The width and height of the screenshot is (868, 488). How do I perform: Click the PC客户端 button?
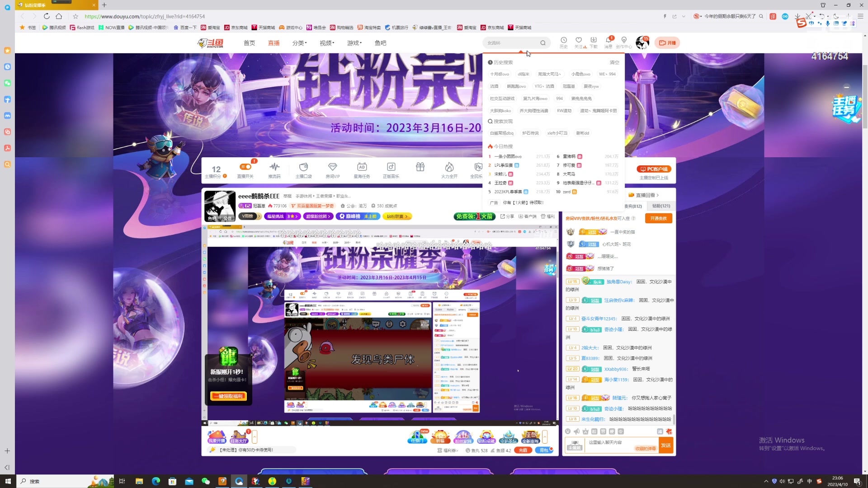654,169
